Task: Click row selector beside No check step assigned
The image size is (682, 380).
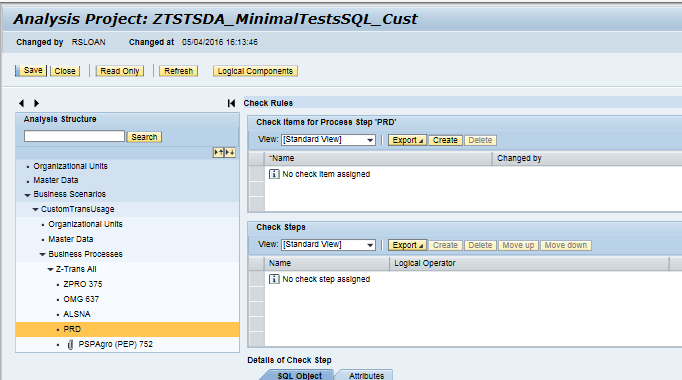Action: point(257,279)
